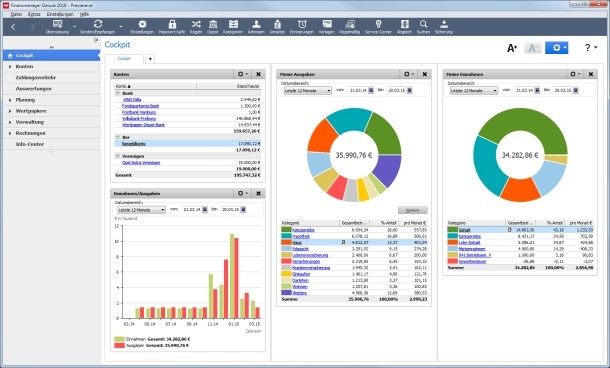
Task: Collapse the sidebar with the arrow icon
Action: [96, 40]
